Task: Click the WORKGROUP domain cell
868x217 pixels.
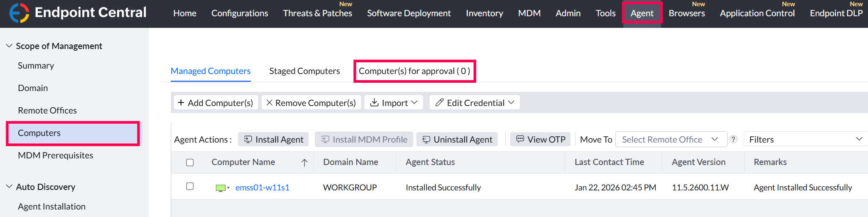Action: coord(350,187)
